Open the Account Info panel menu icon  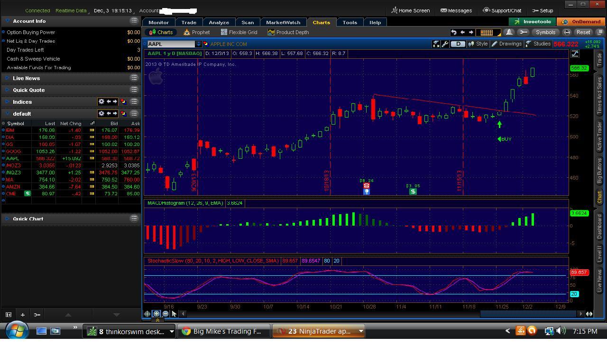pyautogui.click(x=134, y=21)
